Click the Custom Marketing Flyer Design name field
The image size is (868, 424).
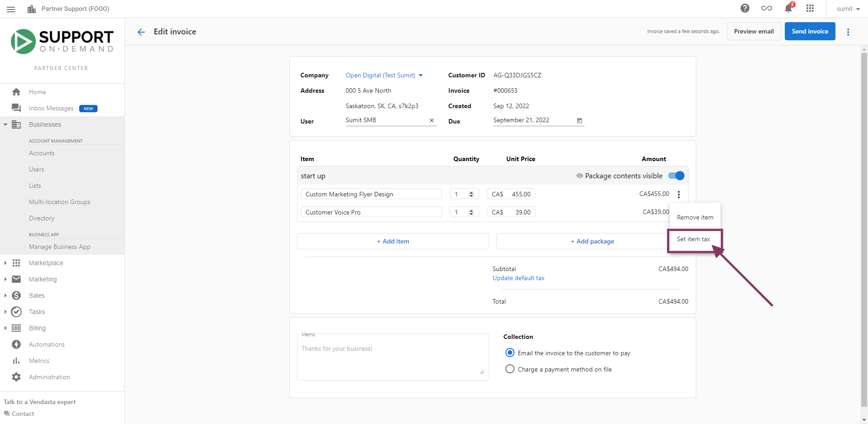pos(372,194)
